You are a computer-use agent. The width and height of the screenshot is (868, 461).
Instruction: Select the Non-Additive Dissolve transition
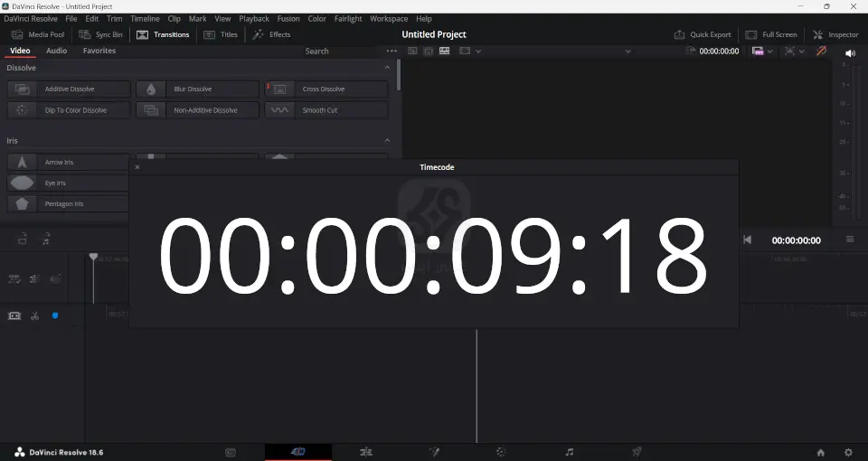pyautogui.click(x=198, y=110)
